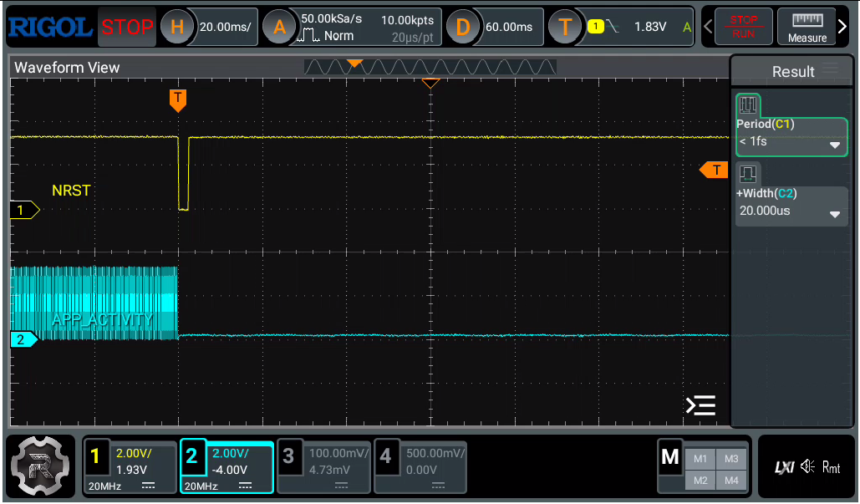Select channel 4 offset 0.00V

(421, 470)
